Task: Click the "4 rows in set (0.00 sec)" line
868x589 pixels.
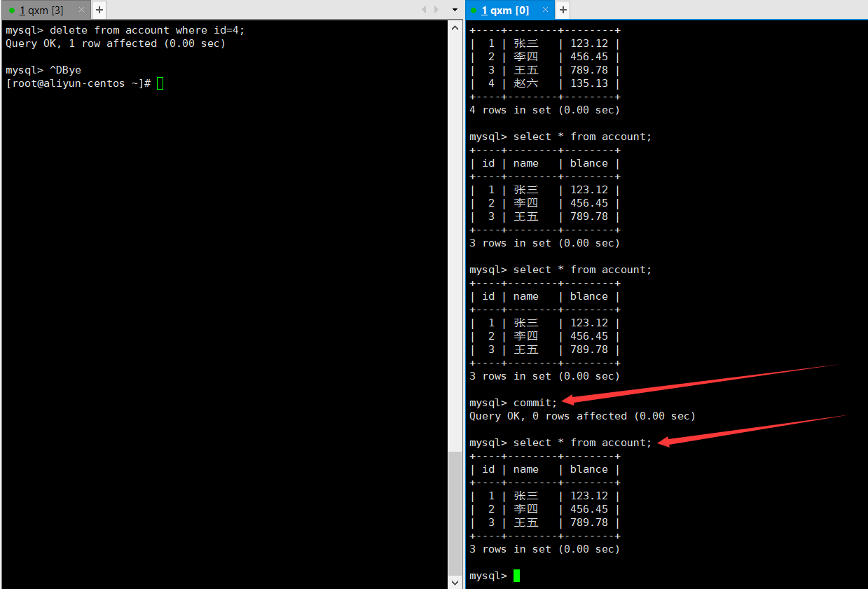Action: (x=544, y=110)
